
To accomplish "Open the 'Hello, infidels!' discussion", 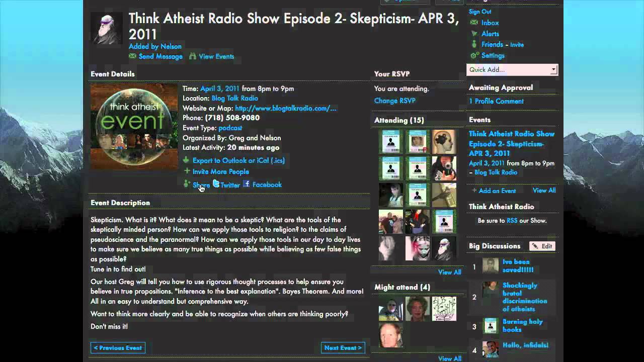I will (525, 345).
